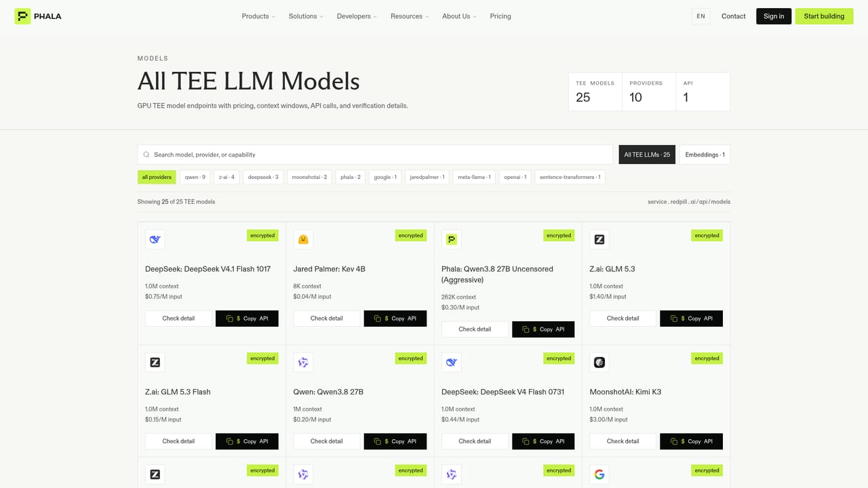The width and height of the screenshot is (868, 488).
Task: Open the Contact page
Action: pos(733,16)
